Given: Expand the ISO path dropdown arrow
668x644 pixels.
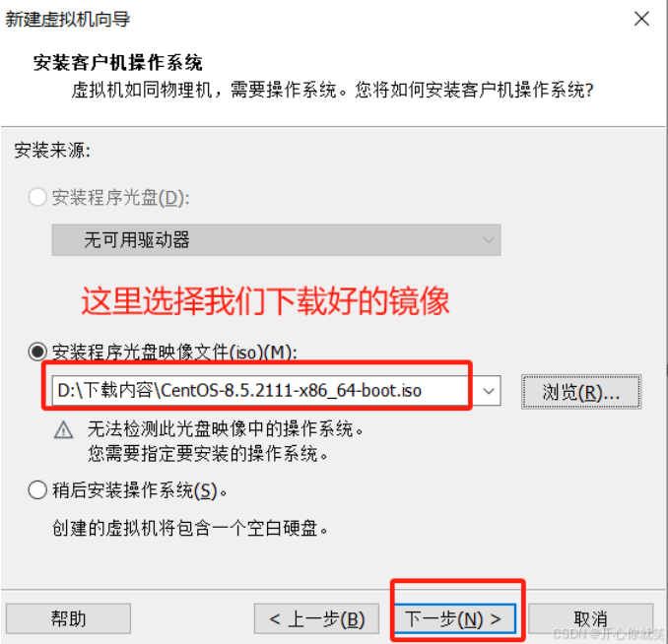Looking at the screenshot, I should 489,391.
